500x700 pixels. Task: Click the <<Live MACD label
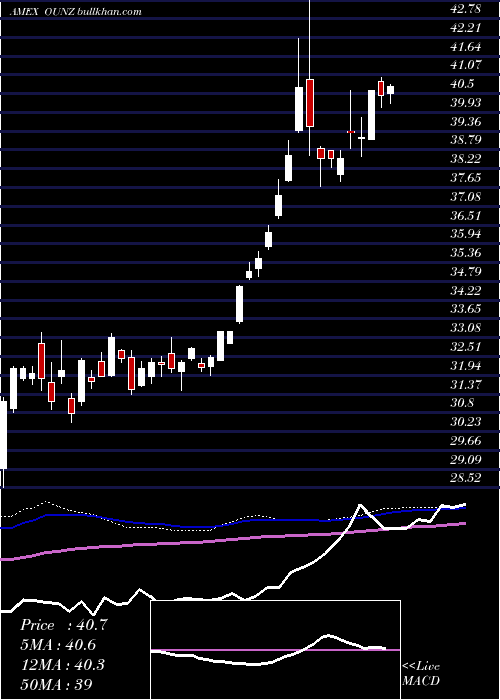click(x=421, y=674)
